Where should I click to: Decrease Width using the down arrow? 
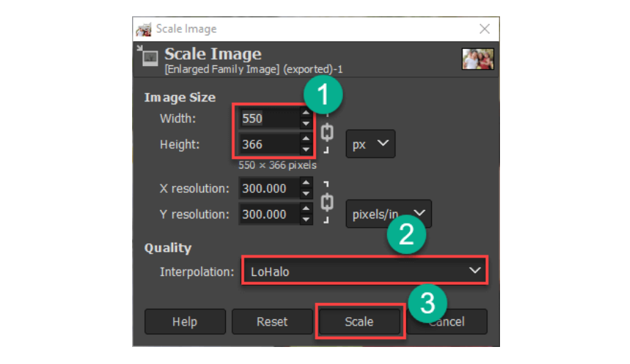[305, 123]
